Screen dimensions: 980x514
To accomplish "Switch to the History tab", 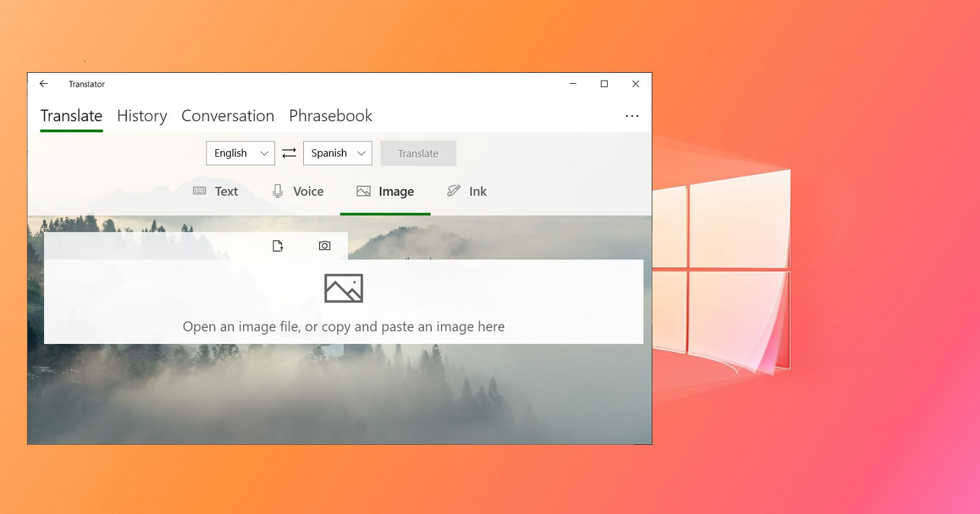I will 141,116.
